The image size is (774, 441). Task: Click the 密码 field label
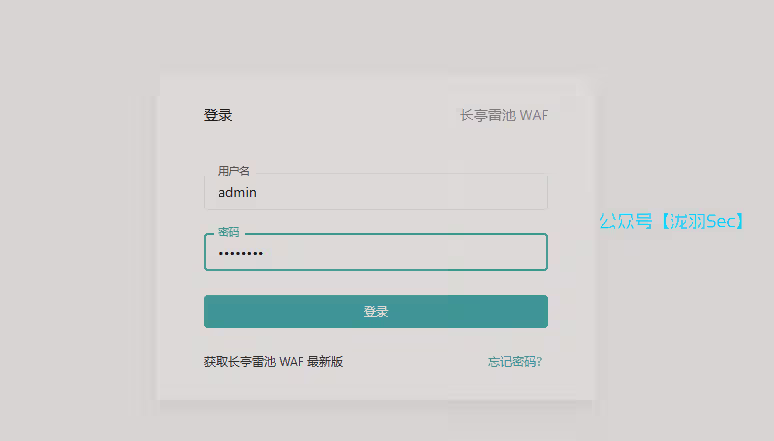(x=228, y=232)
